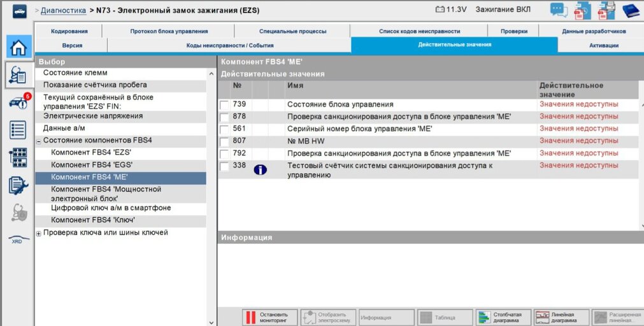
Task: Click 'Линейная диаграмма' button
Action: pyautogui.click(x=561, y=317)
